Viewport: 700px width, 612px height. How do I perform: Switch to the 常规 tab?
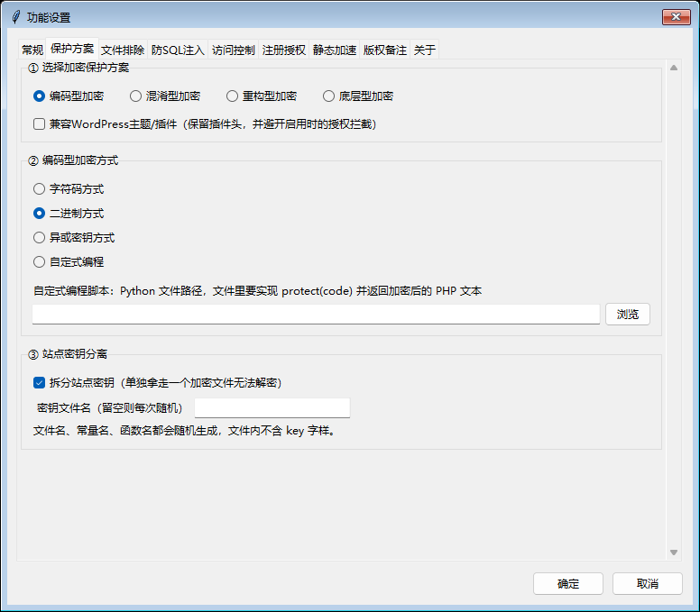(x=32, y=50)
